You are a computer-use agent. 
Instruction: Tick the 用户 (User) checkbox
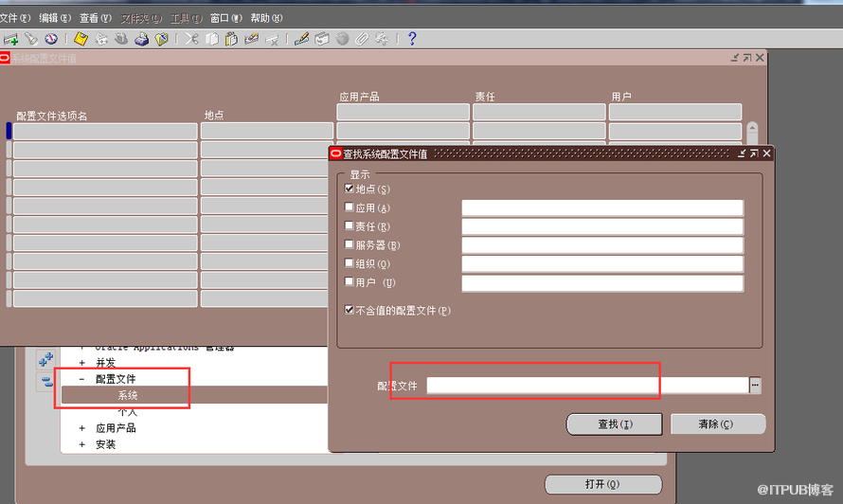[x=350, y=283]
